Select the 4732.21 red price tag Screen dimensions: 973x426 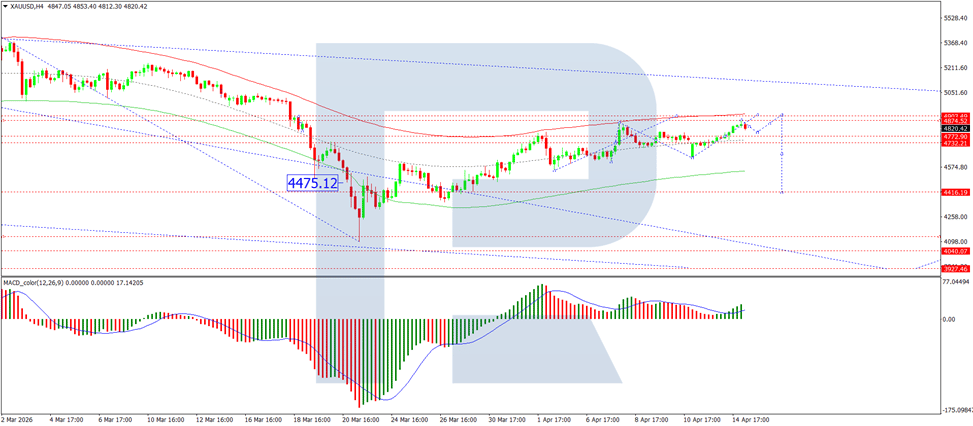[x=956, y=143]
